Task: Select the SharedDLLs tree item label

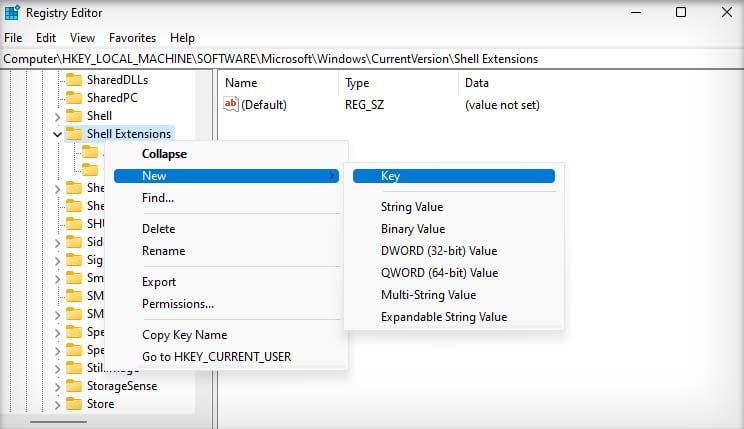Action: (x=117, y=80)
